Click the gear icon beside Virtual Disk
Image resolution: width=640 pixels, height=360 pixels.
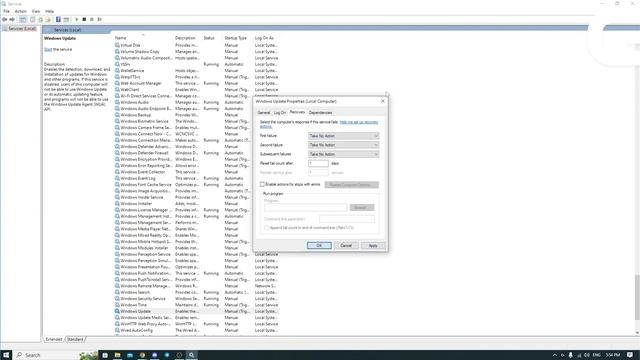(x=117, y=45)
